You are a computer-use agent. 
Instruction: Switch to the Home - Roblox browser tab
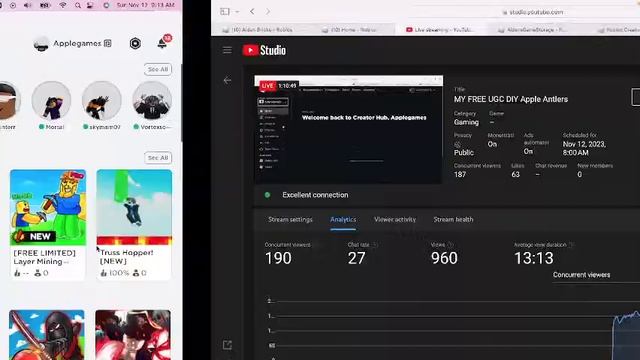(350, 30)
